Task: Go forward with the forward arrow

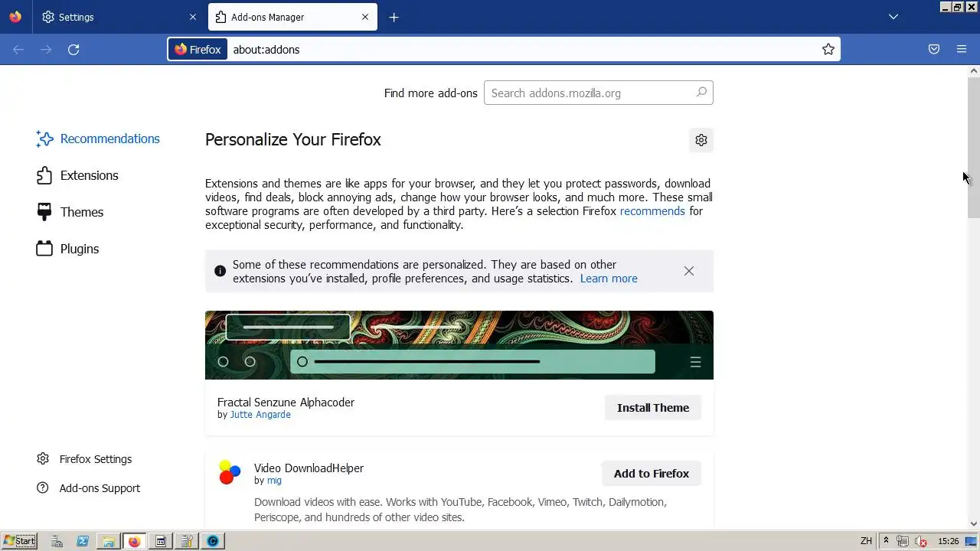Action: [46, 50]
